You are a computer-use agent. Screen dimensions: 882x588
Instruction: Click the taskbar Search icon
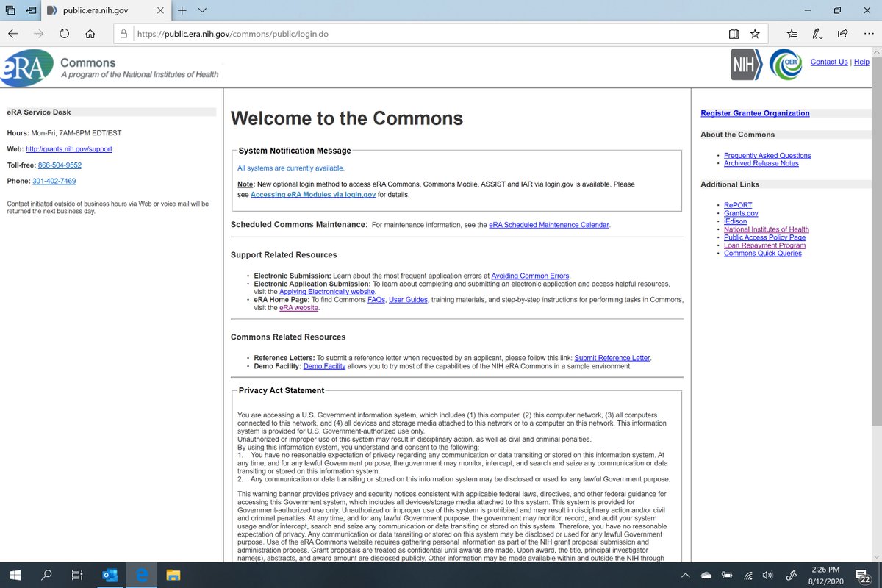pyautogui.click(x=46, y=575)
